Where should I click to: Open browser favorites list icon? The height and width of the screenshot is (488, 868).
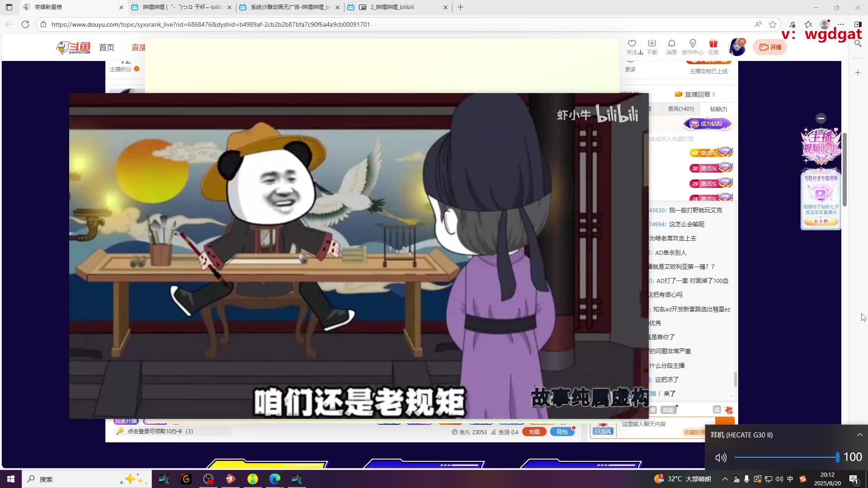pyautogui.click(x=808, y=24)
